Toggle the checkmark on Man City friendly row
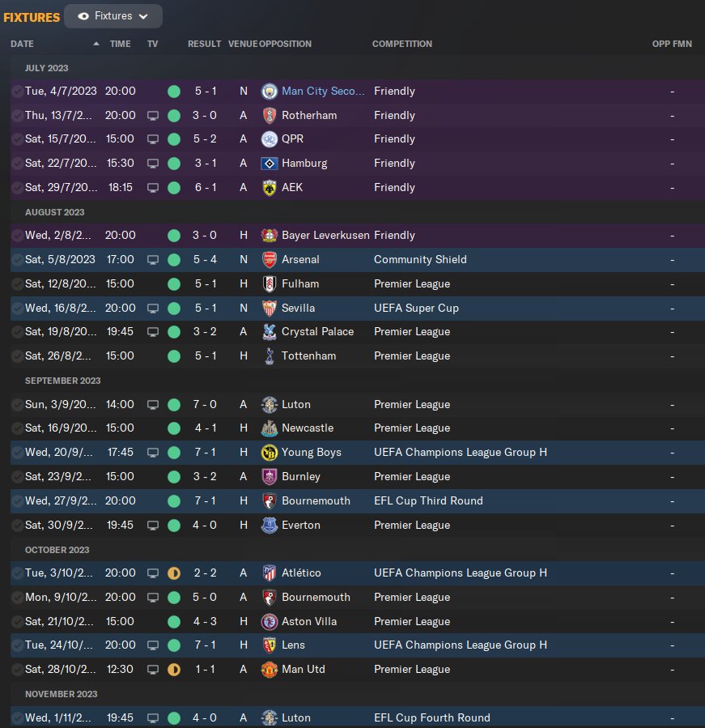The width and height of the screenshot is (705, 728). click(17, 92)
